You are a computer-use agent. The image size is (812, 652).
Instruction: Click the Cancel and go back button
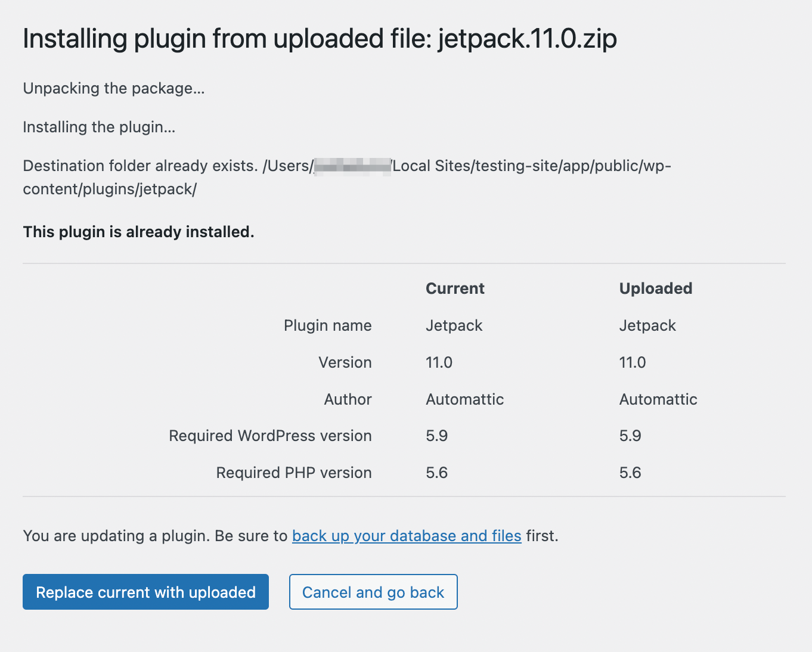pos(373,592)
